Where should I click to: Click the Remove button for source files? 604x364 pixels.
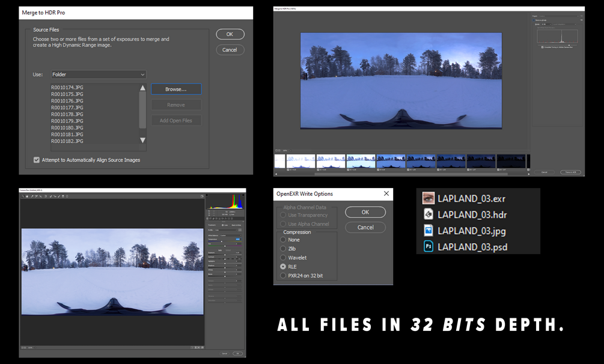click(x=176, y=105)
